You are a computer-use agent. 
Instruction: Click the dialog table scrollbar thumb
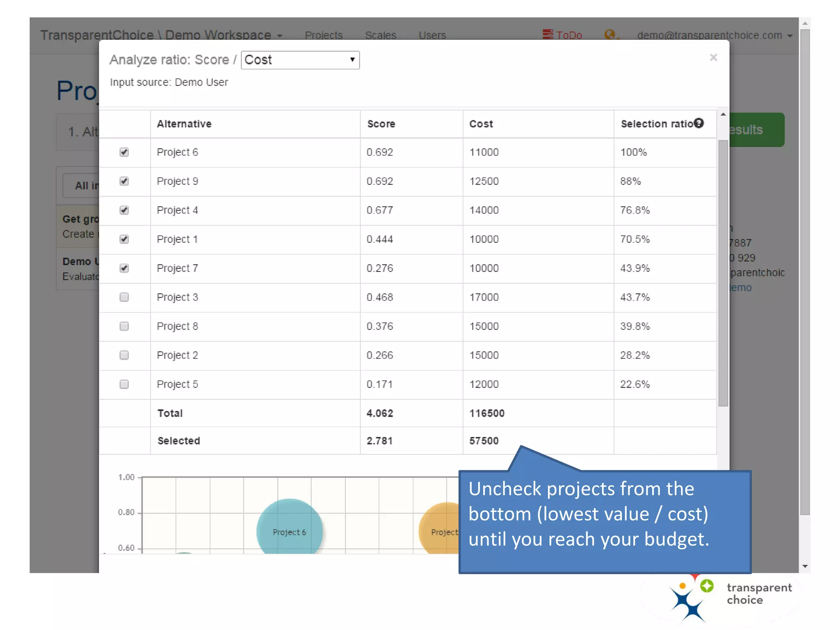pyautogui.click(x=723, y=273)
